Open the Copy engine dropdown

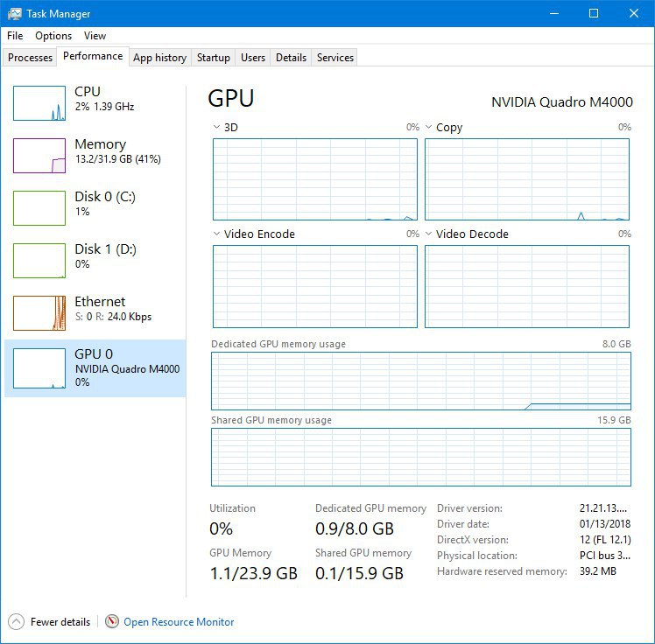(x=429, y=128)
